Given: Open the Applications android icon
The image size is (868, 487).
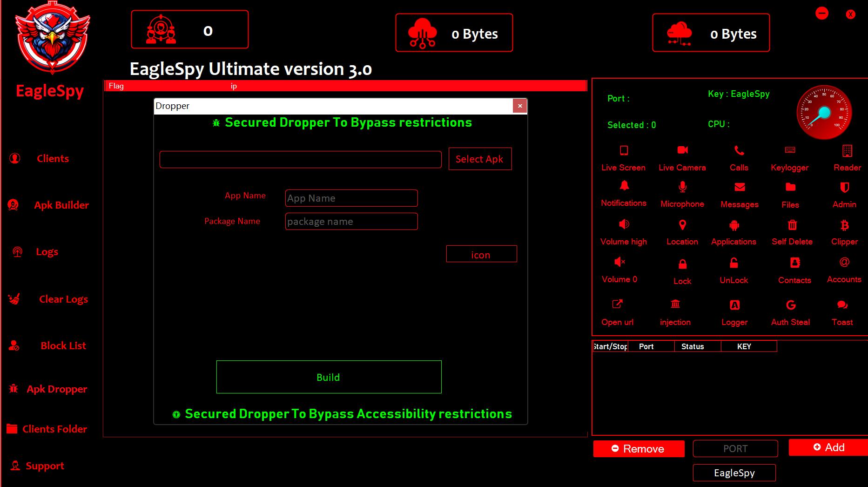Looking at the screenshot, I should click(x=734, y=225).
